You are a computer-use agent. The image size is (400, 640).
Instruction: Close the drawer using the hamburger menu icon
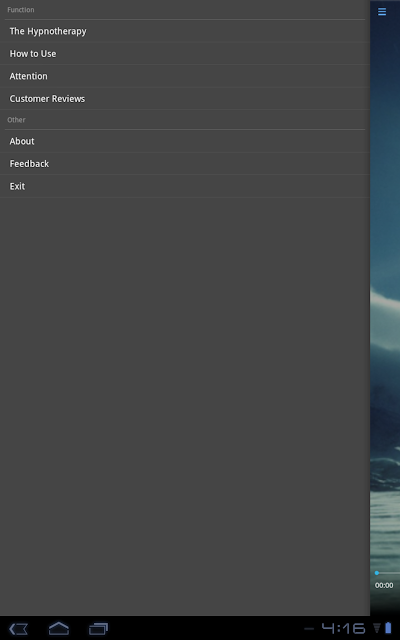(x=382, y=11)
